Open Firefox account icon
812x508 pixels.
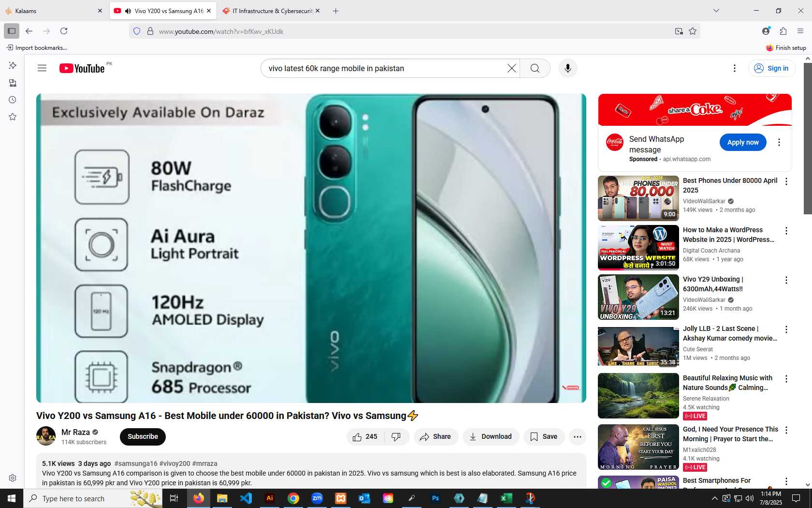[x=766, y=31]
